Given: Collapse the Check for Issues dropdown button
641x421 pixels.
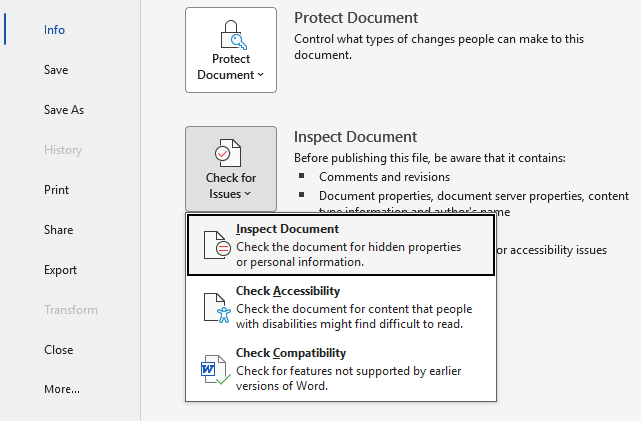Looking at the screenshot, I should coord(231,169).
